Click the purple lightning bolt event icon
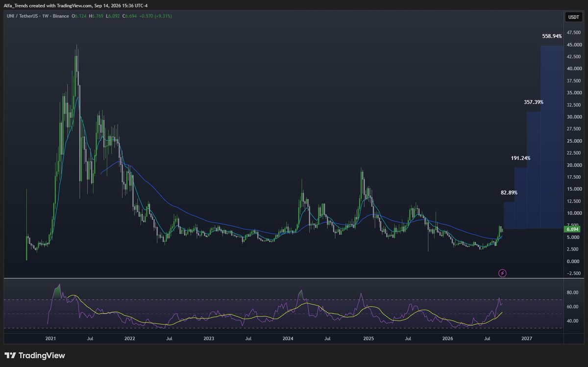Image resolution: width=588 pixels, height=367 pixels. click(x=502, y=273)
